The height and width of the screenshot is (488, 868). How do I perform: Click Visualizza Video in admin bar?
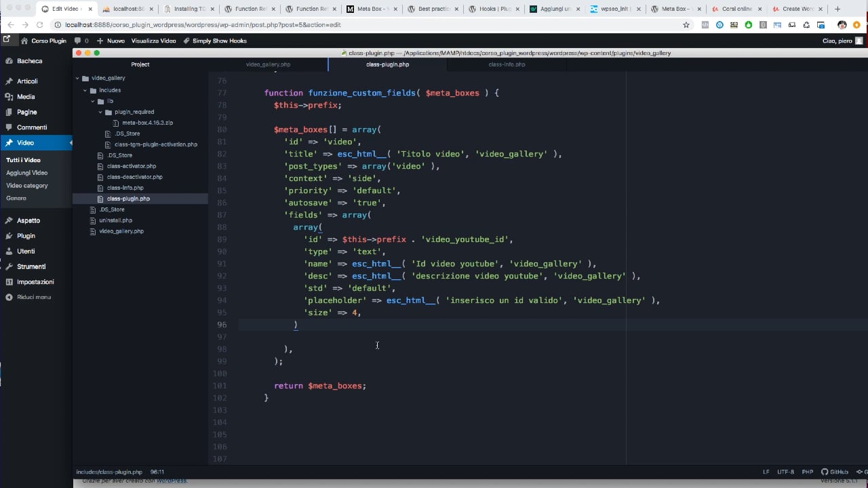153,41
